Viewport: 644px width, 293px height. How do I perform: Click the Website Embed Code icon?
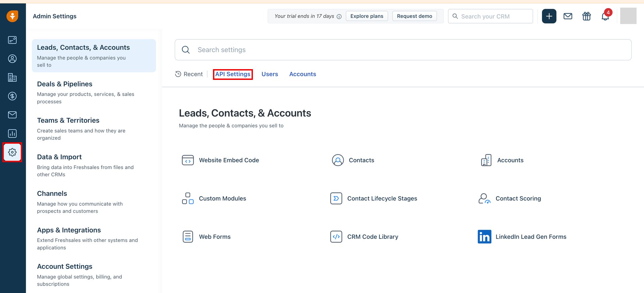(x=188, y=160)
